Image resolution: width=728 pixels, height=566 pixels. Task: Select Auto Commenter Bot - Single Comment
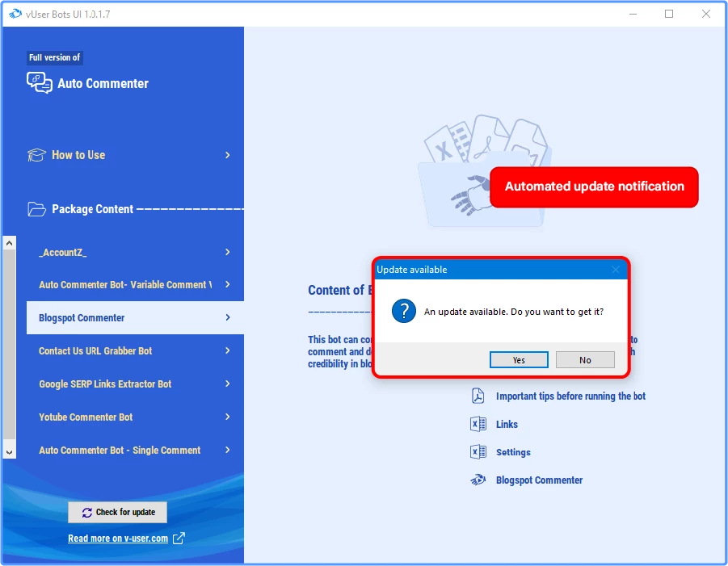click(135, 450)
